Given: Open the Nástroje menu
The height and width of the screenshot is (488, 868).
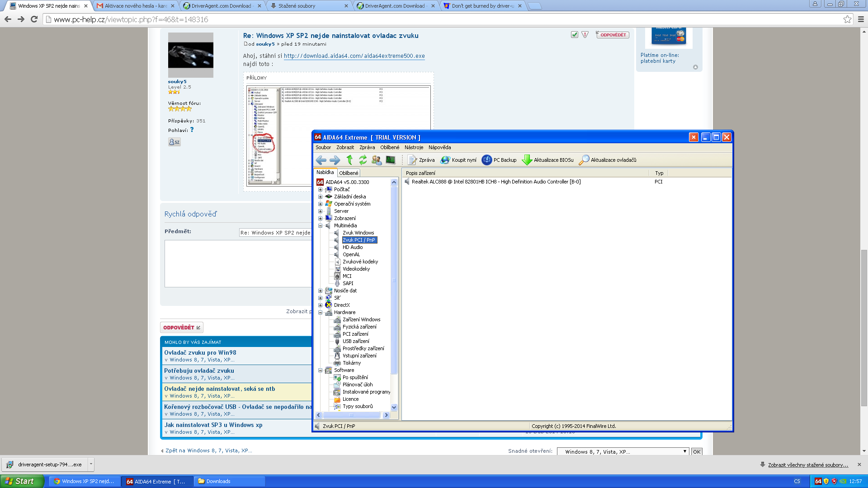Looking at the screenshot, I should pos(414,147).
